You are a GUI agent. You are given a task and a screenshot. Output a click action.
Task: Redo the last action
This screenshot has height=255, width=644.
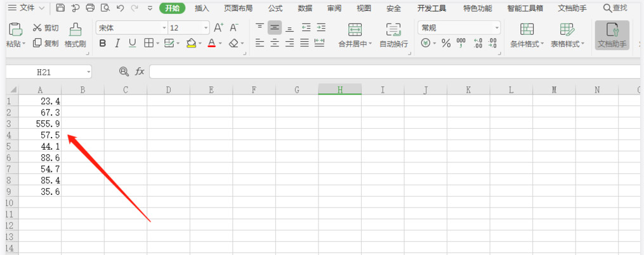pyautogui.click(x=135, y=8)
